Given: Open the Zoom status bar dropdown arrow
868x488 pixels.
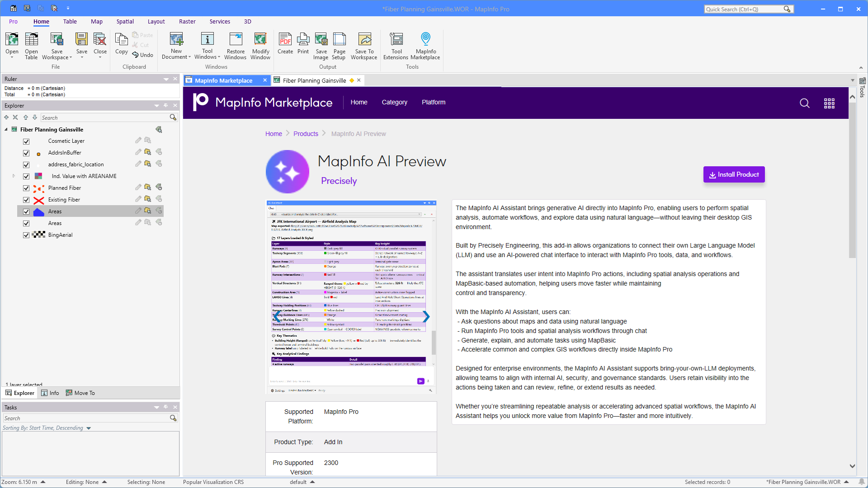Looking at the screenshot, I should tap(43, 482).
